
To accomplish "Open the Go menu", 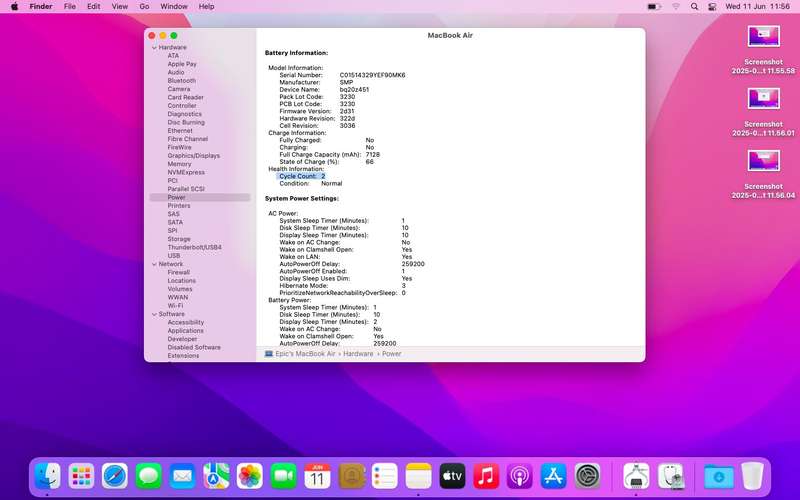I will point(144,7).
